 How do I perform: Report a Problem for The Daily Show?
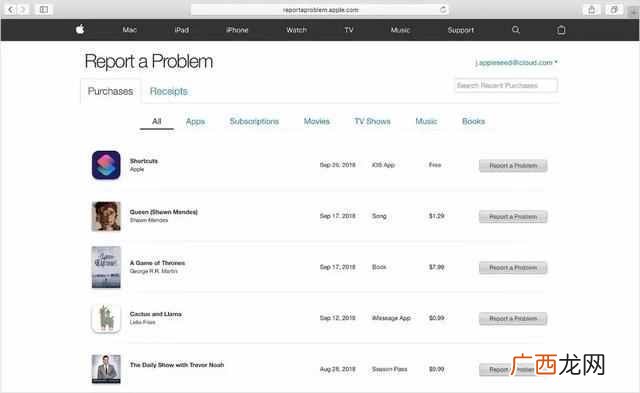pos(513,369)
